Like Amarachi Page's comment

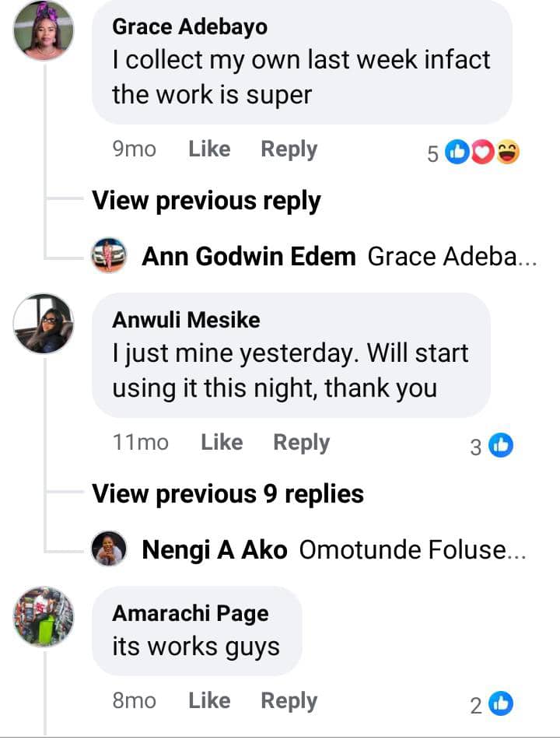(x=209, y=700)
